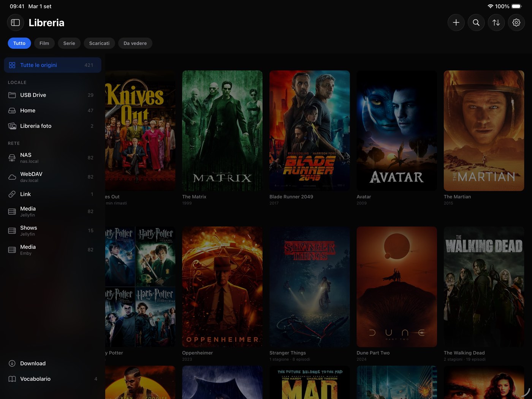532x399 pixels.
Task: Open The Walking Dead poster
Action: pyautogui.click(x=484, y=287)
